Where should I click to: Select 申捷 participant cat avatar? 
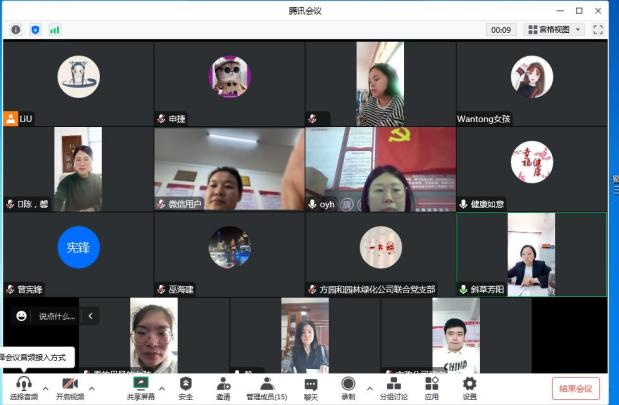point(230,77)
